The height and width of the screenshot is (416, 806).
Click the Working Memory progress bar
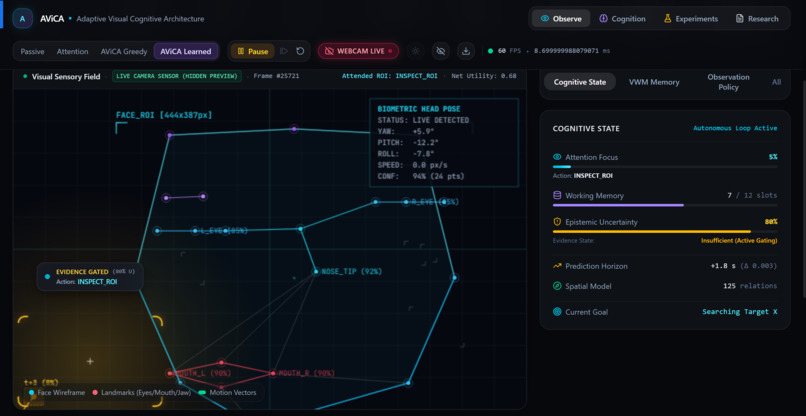tap(665, 205)
